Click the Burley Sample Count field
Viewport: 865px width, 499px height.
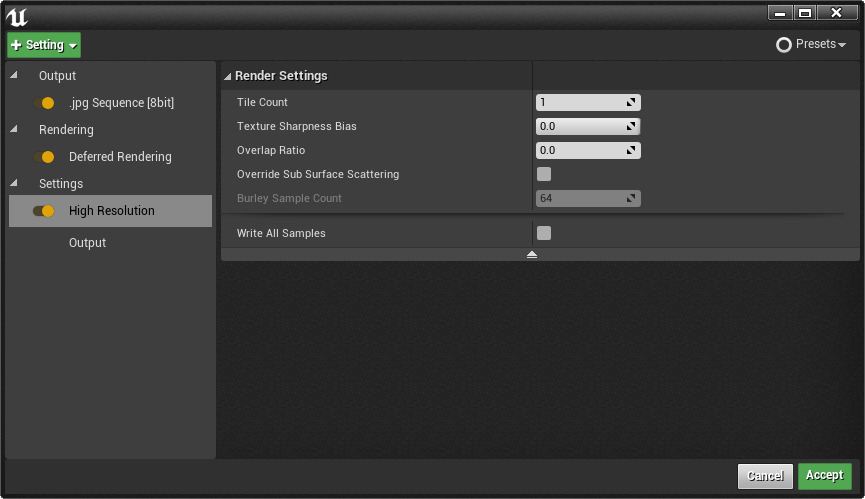pyautogui.click(x=588, y=198)
